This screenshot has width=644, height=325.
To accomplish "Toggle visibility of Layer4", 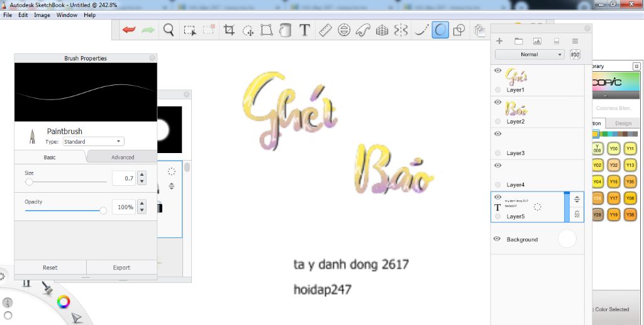I will (x=498, y=166).
